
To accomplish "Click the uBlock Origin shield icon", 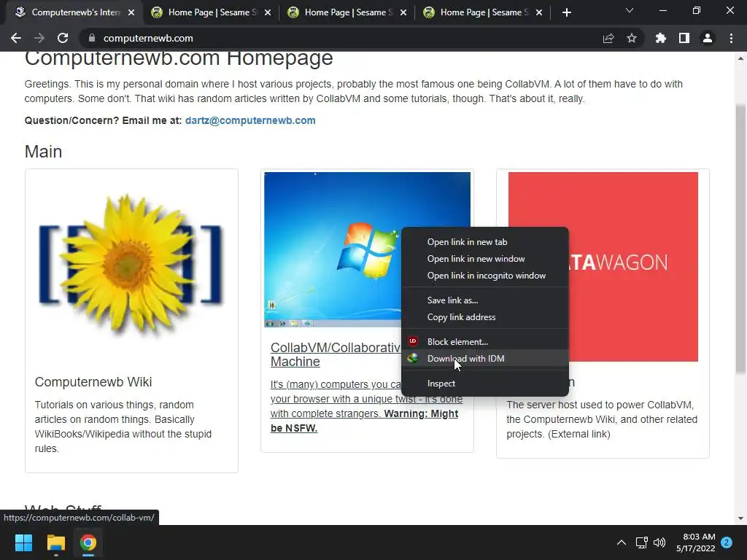I will click(x=413, y=341).
